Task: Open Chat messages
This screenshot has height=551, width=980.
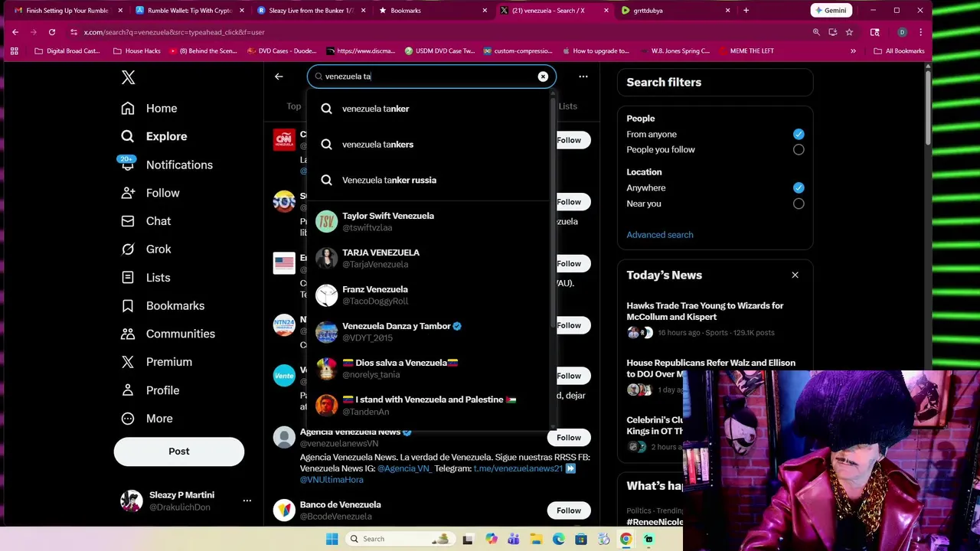Action: coord(146,221)
